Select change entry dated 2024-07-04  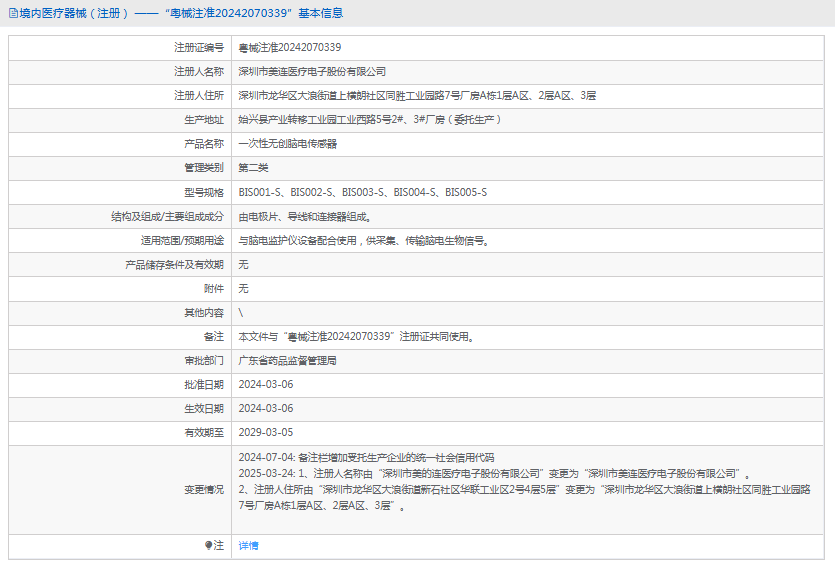click(x=366, y=457)
